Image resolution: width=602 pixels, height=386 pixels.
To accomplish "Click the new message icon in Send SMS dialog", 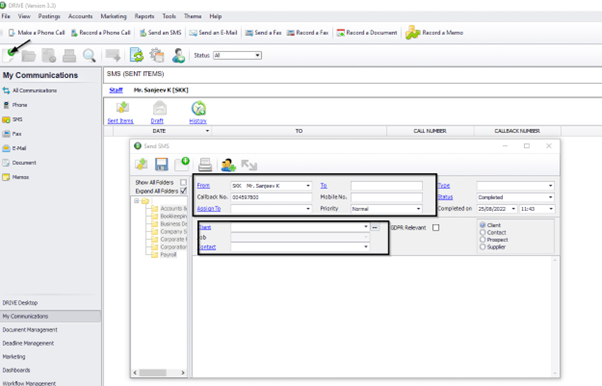I will 182,164.
